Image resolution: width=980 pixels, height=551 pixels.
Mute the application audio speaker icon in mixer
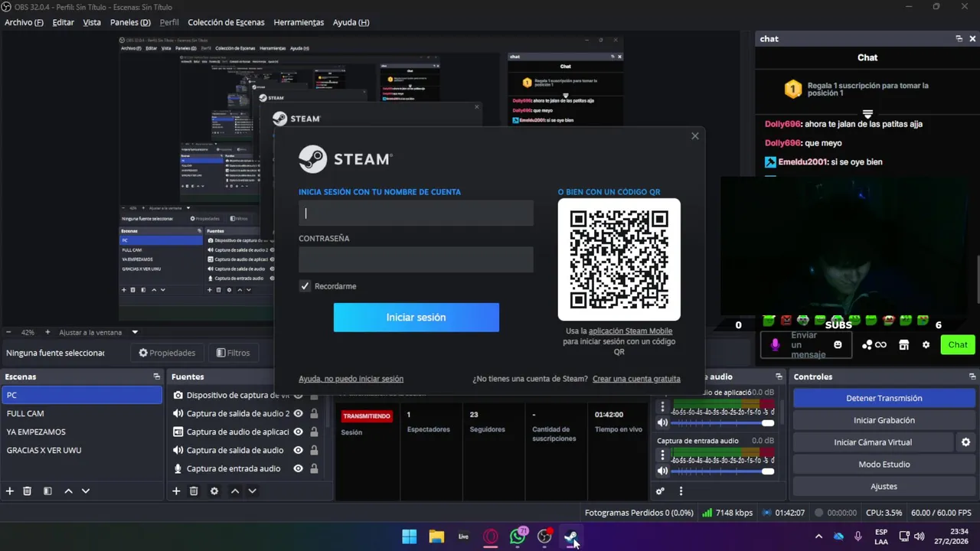(663, 422)
